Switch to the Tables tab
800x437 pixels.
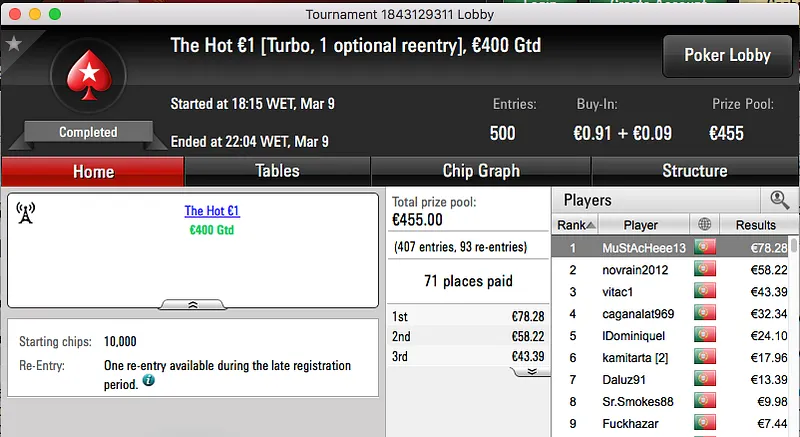(x=277, y=171)
